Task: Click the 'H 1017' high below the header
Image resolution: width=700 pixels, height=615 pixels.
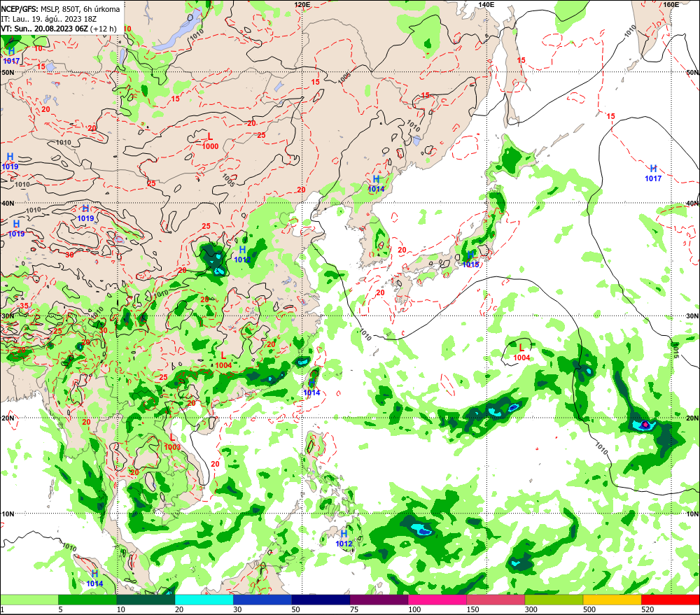Action: point(11,56)
